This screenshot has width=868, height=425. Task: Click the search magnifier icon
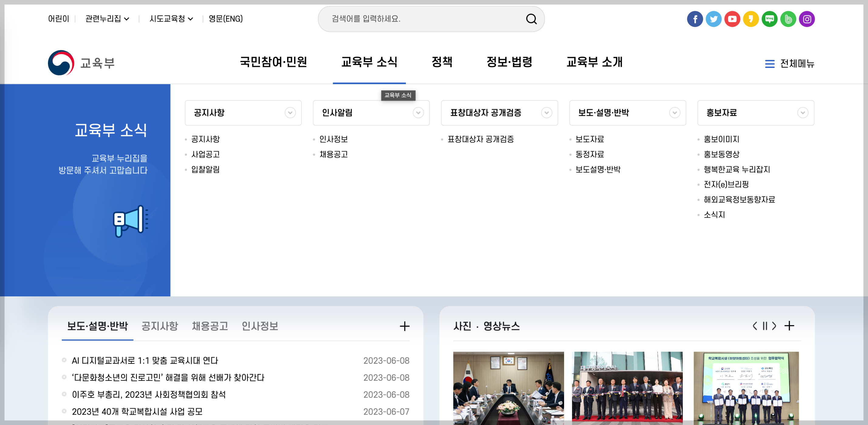pyautogui.click(x=531, y=19)
